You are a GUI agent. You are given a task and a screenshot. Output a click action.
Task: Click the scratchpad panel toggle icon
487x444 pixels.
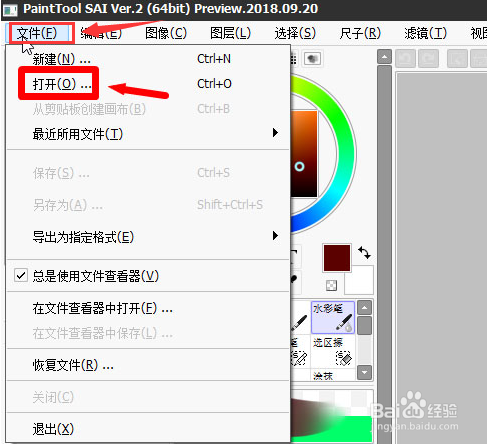312,59
